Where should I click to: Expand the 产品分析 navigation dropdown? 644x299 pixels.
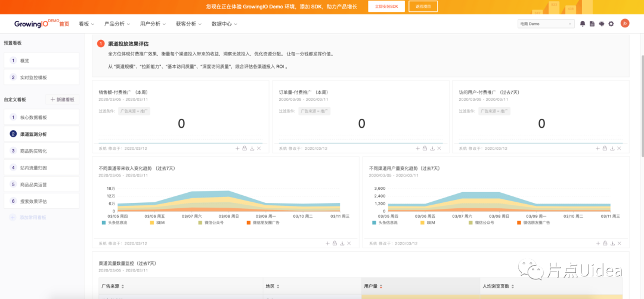click(x=117, y=24)
